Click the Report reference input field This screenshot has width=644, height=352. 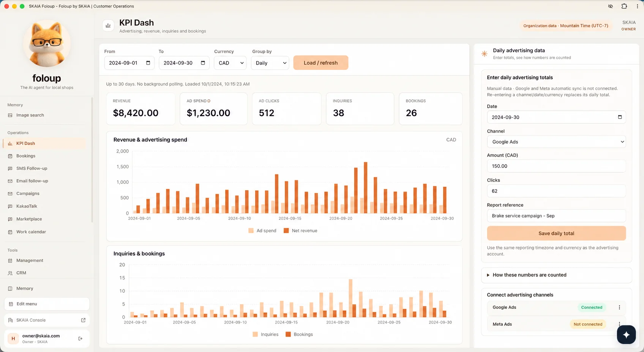coord(556,216)
